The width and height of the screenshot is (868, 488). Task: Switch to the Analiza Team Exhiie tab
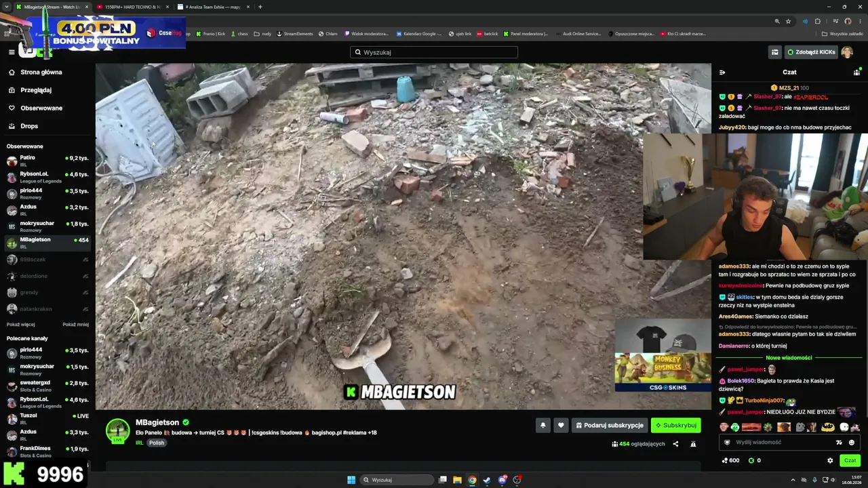pyautogui.click(x=214, y=7)
